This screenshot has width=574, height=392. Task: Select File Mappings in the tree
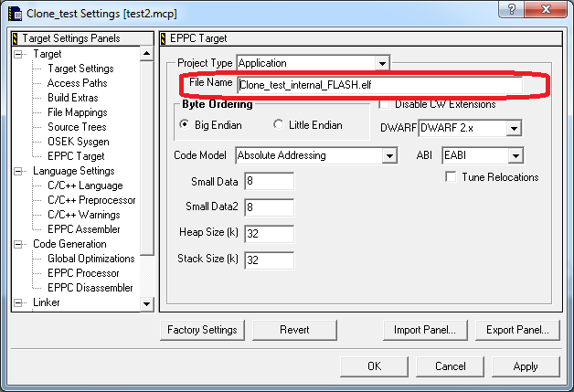tap(78, 112)
